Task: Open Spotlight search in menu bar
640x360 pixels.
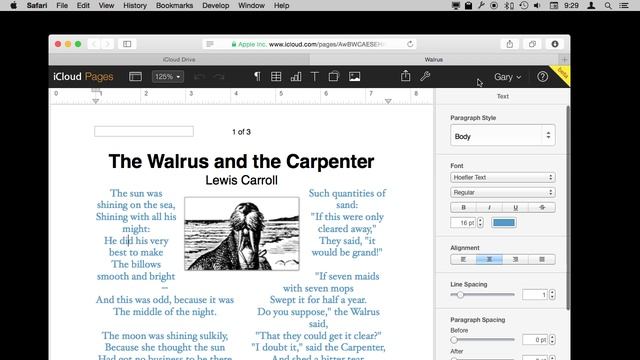Action: pyautogui.click(x=608, y=6)
